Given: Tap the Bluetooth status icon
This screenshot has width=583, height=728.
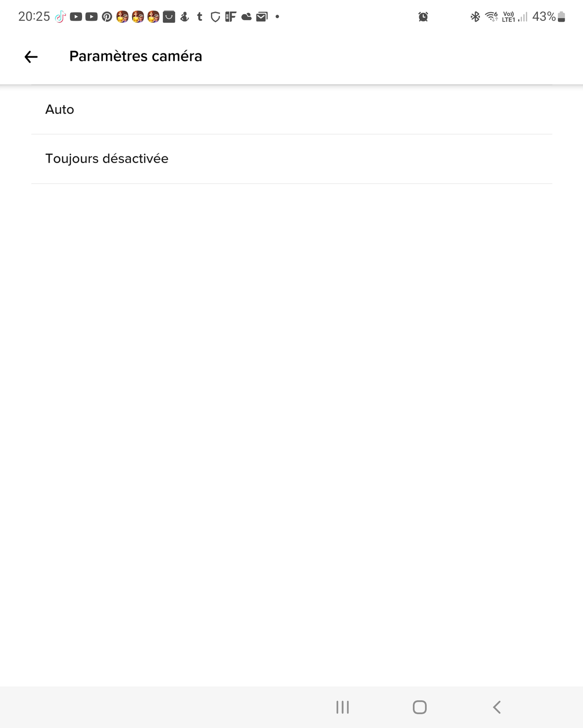Looking at the screenshot, I should point(475,17).
